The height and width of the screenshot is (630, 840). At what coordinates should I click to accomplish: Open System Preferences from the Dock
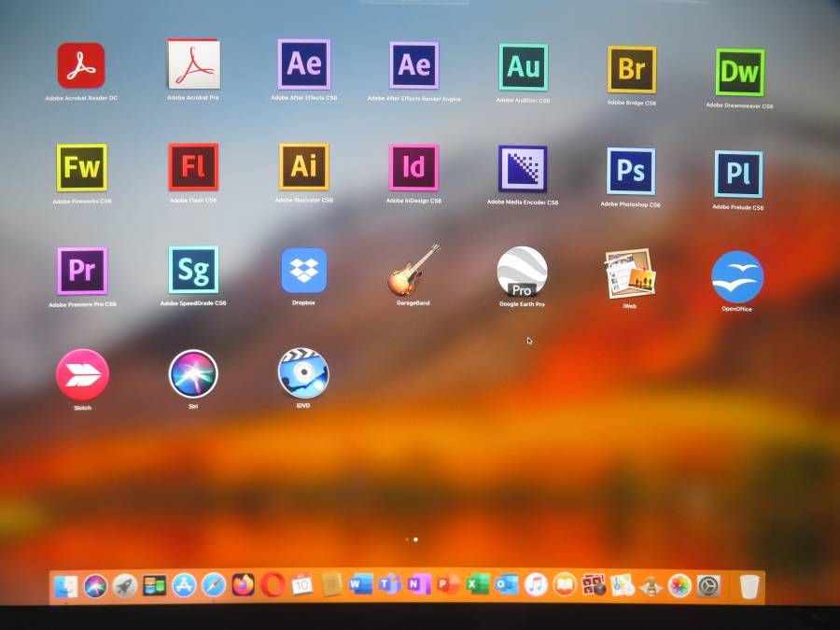pos(708,587)
